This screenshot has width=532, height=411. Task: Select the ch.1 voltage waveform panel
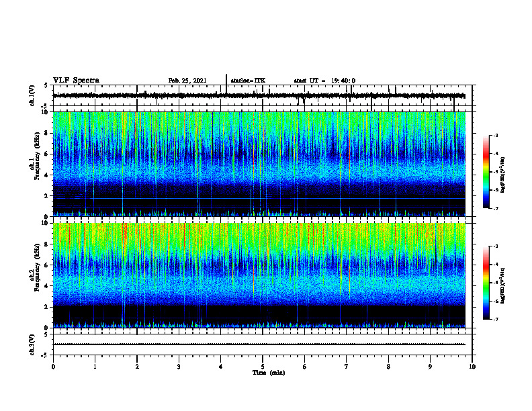coord(263,95)
